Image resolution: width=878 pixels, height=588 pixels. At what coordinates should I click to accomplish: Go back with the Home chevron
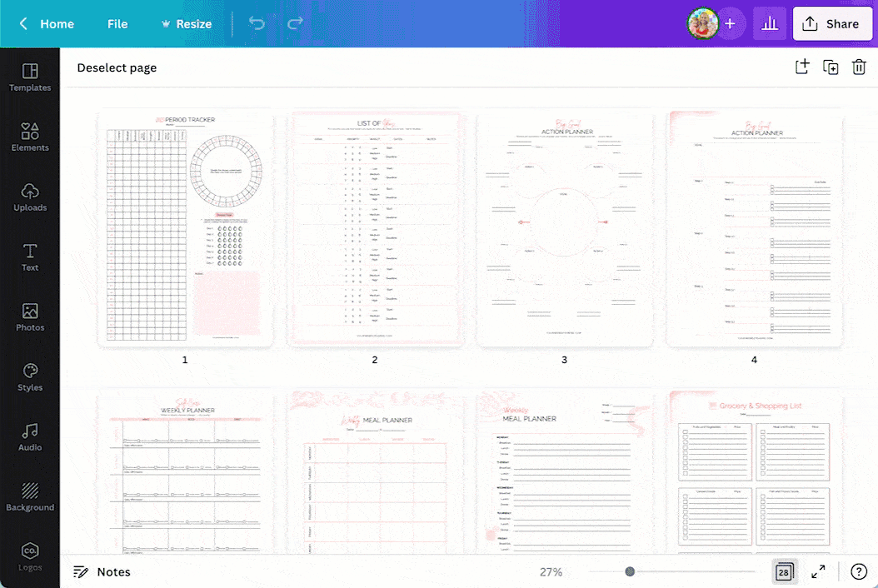(23, 23)
